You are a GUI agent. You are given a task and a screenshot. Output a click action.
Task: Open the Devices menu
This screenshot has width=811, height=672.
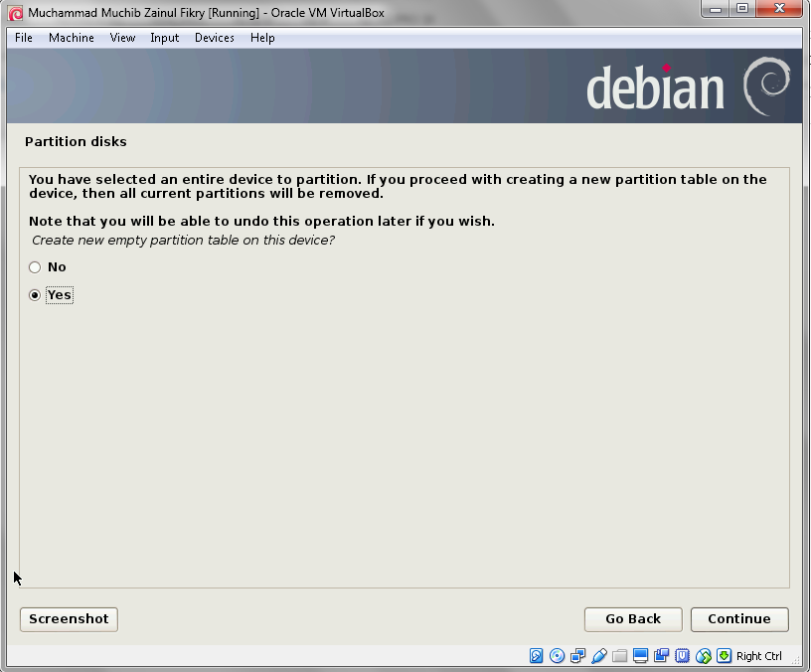(x=214, y=38)
